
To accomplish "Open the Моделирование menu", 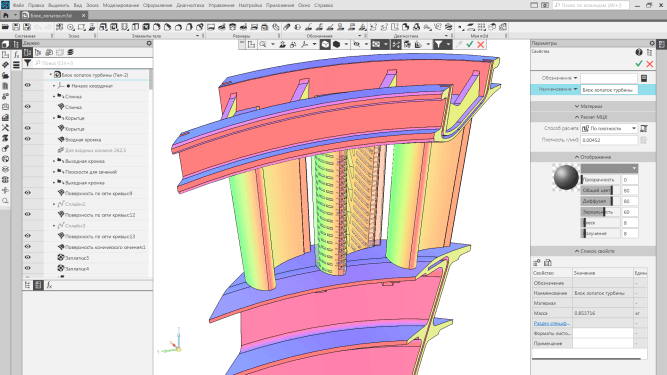I will coord(121,5).
